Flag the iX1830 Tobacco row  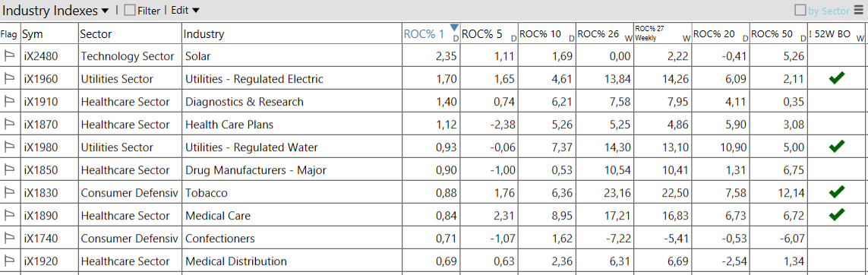(x=9, y=192)
